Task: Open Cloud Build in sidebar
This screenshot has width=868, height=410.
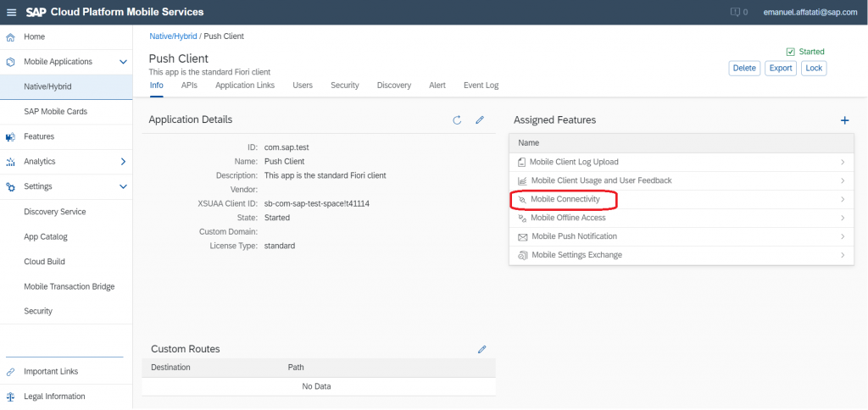Action: point(66,262)
